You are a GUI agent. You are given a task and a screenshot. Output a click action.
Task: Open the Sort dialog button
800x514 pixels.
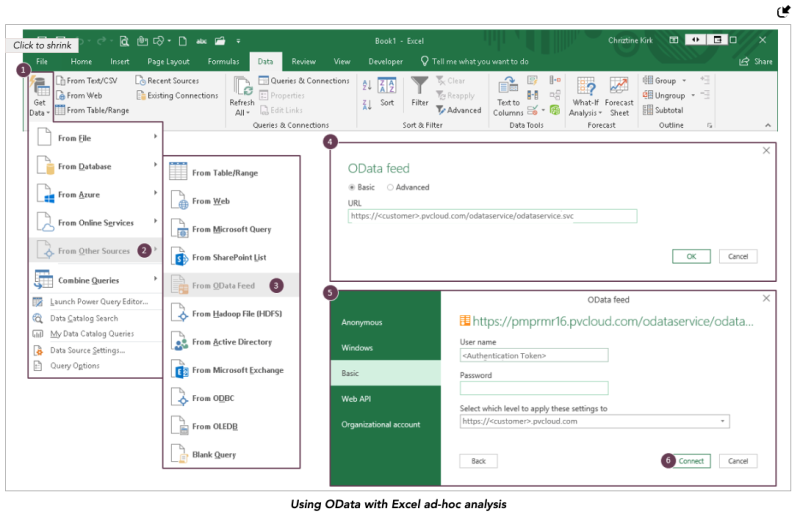click(x=387, y=92)
